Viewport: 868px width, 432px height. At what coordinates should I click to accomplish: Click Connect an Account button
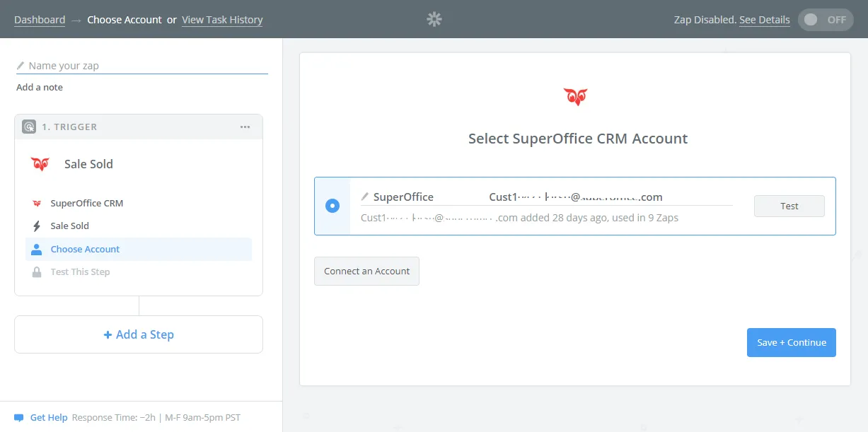[366, 272]
